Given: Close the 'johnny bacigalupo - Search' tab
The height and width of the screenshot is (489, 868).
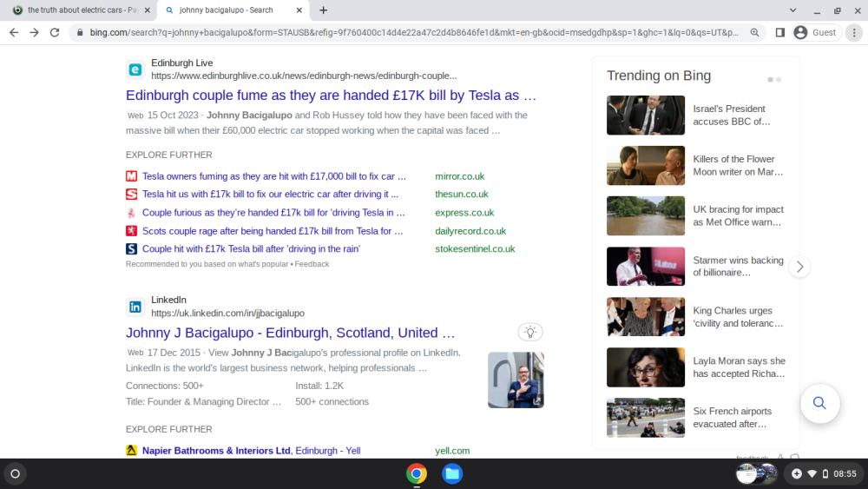Looking at the screenshot, I should [299, 10].
